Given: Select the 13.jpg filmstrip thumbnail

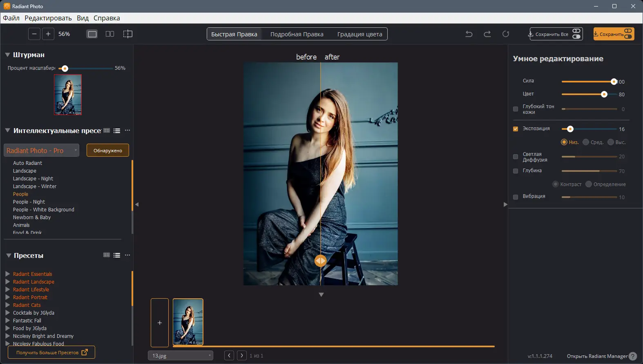Looking at the screenshot, I should 188,322.
